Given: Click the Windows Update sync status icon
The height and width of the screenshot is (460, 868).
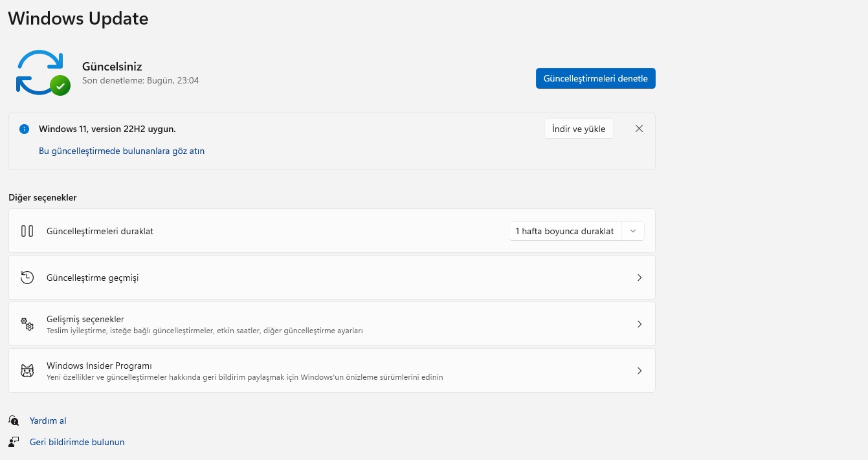Looking at the screenshot, I should pyautogui.click(x=43, y=72).
